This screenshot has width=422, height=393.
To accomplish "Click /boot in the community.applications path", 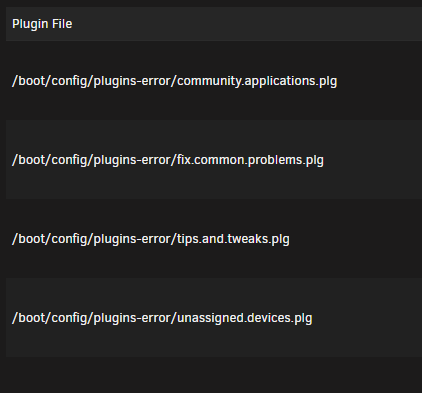I will [28, 81].
